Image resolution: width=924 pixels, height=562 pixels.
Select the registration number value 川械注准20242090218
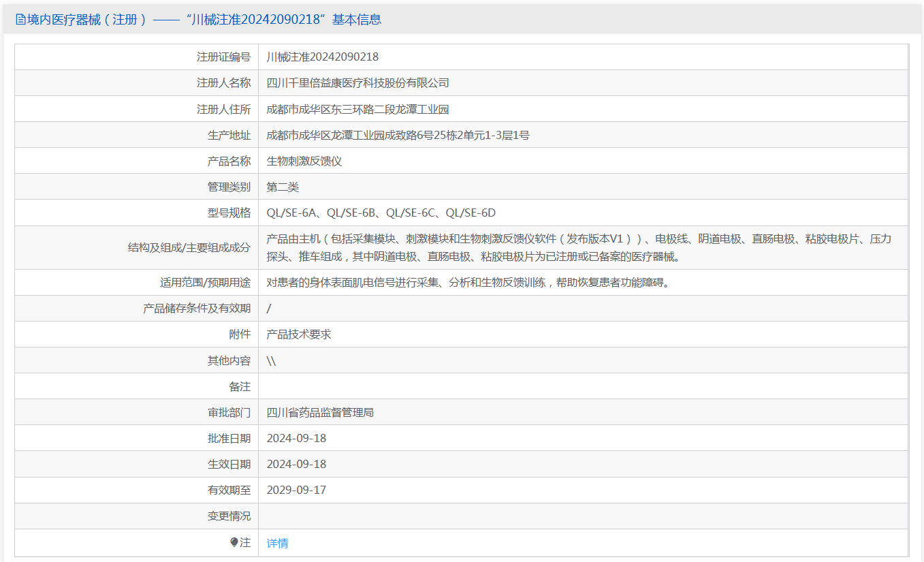[x=323, y=57]
